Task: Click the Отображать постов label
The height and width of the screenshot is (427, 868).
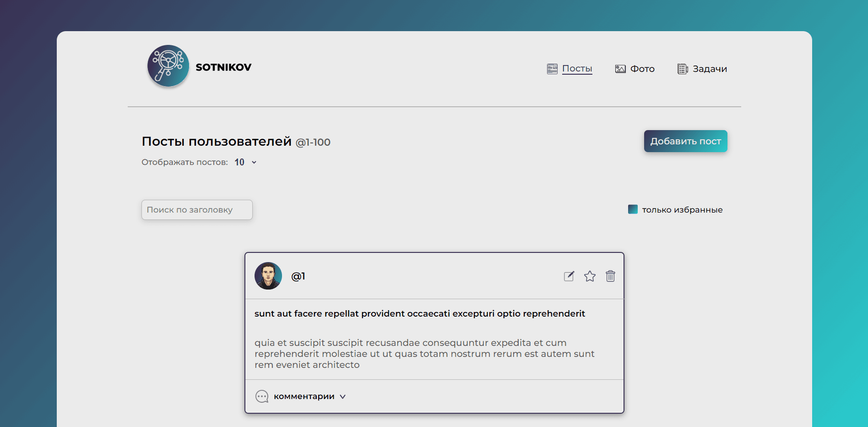Action: [x=184, y=162]
